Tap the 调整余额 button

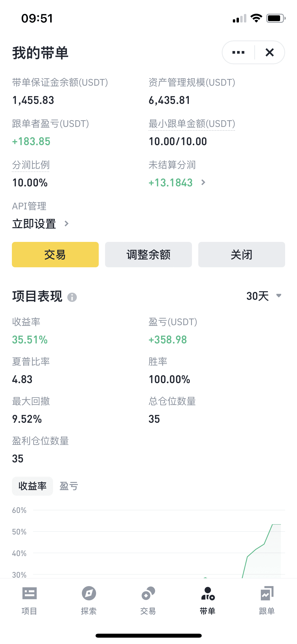coord(148,255)
